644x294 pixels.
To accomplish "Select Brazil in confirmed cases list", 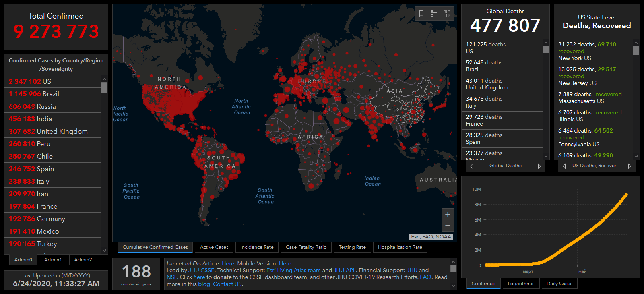I will coord(34,94).
